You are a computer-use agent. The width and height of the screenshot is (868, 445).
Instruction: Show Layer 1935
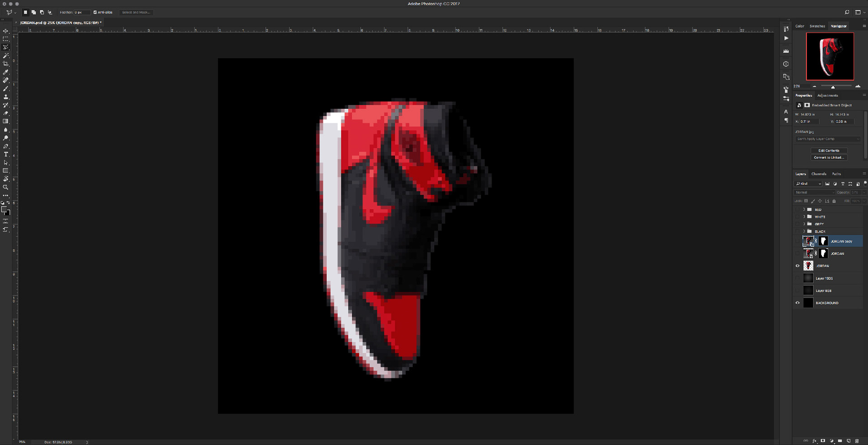[797, 278]
